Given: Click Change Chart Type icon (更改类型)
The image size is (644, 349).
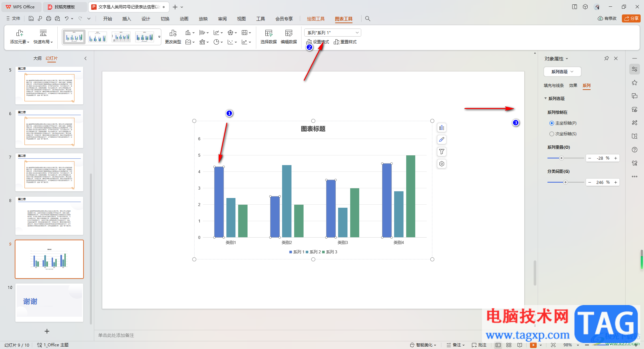Looking at the screenshot, I should pos(173,37).
